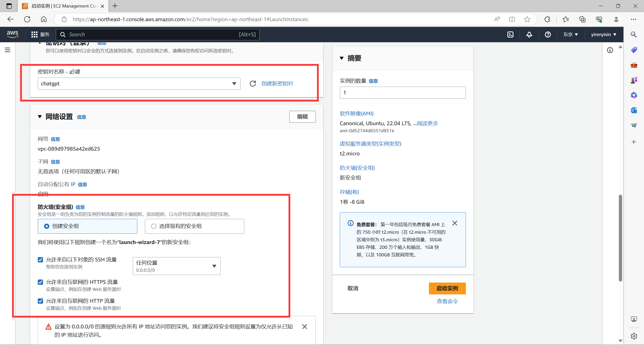Open split screen view icon

click(x=512, y=19)
